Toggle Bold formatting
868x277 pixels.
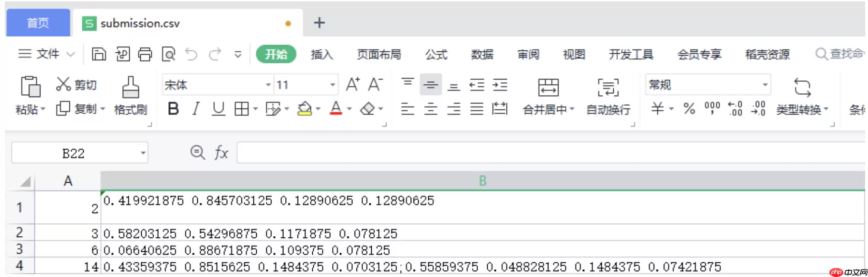pos(174,109)
